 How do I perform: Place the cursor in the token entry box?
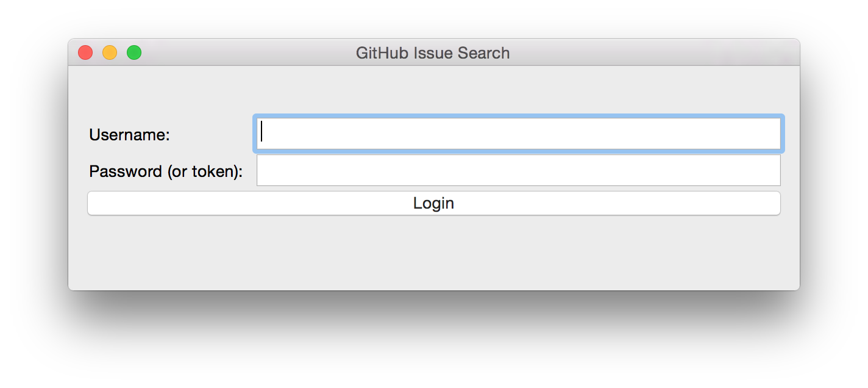click(x=518, y=170)
